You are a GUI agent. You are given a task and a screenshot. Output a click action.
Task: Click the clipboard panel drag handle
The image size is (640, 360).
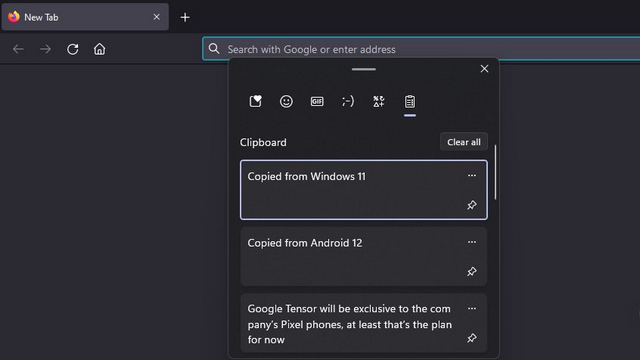[364, 69]
